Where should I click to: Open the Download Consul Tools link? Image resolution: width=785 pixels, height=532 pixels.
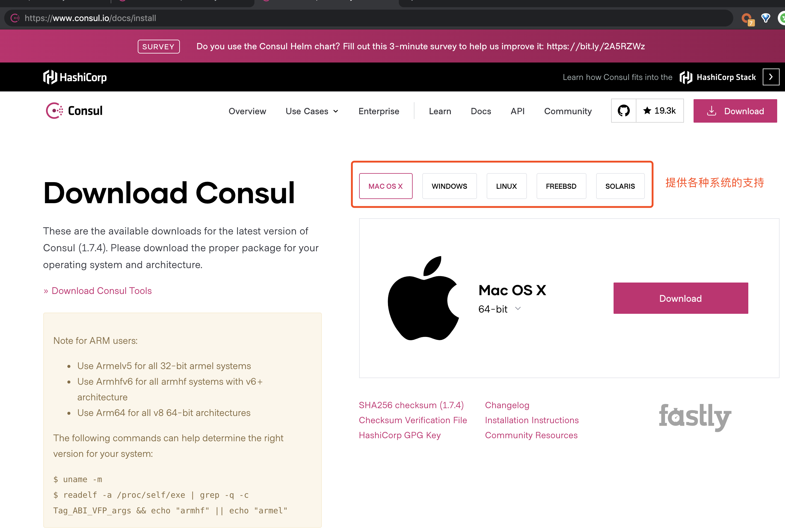[101, 291]
